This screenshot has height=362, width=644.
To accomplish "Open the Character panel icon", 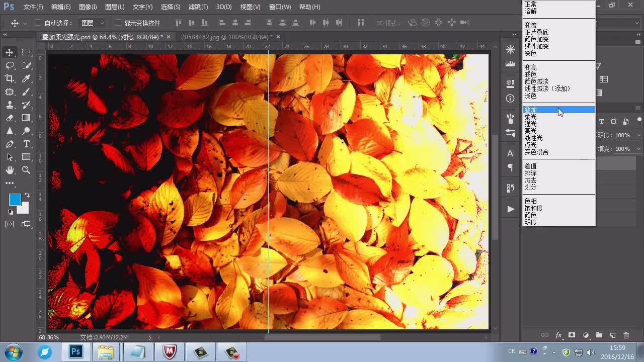I will [510, 153].
